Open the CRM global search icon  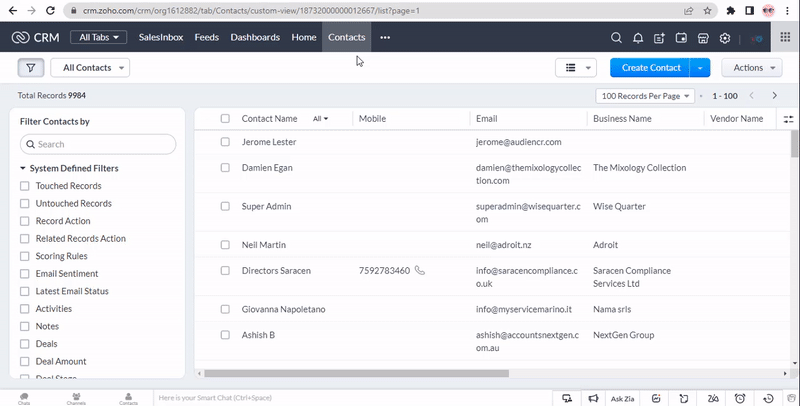616,38
